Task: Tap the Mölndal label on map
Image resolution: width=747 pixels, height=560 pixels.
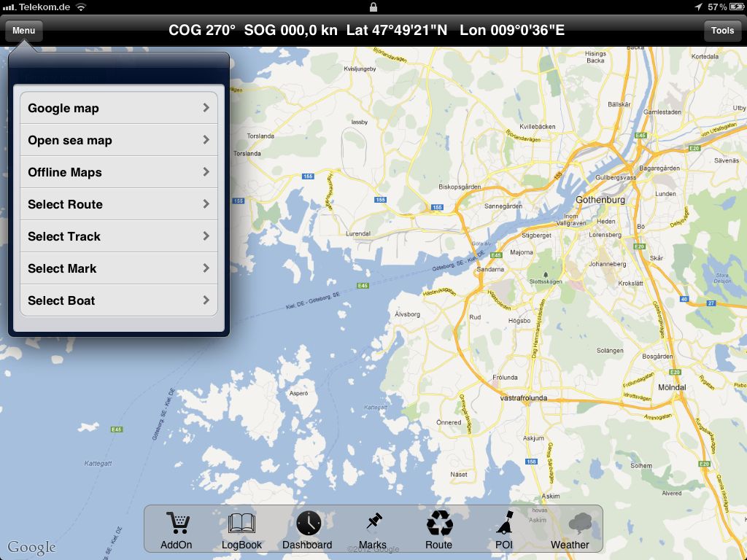Action: coord(672,387)
